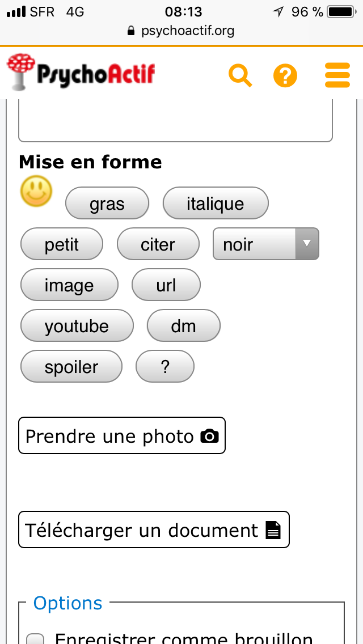Tap the camera icon on Prendre une photo

(x=209, y=436)
